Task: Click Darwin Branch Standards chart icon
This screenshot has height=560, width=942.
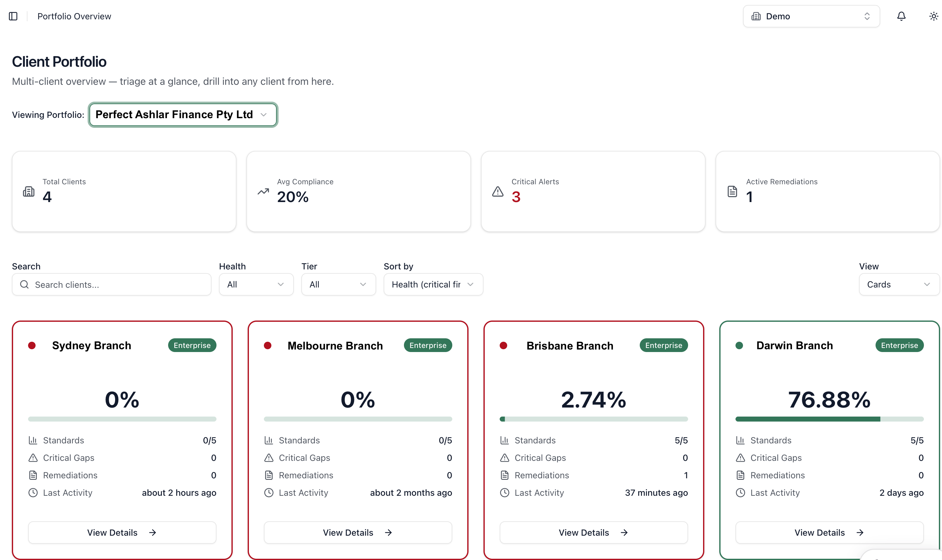Action: click(x=740, y=440)
